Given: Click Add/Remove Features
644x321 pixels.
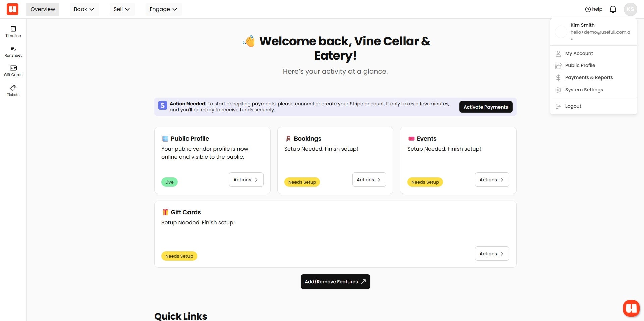Looking at the screenshot, I should pos(335,281).
